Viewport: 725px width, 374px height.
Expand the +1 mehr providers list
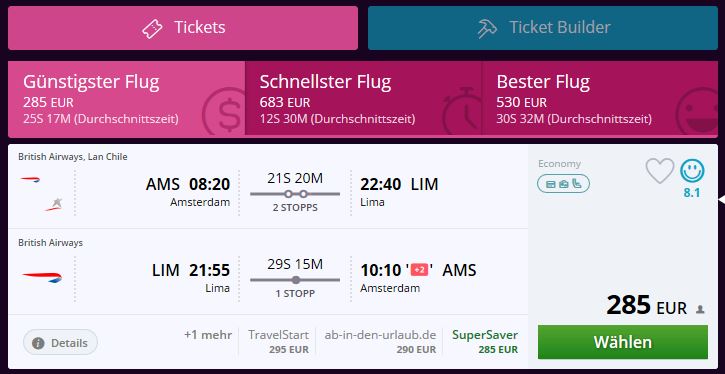(x=208, y=335)
